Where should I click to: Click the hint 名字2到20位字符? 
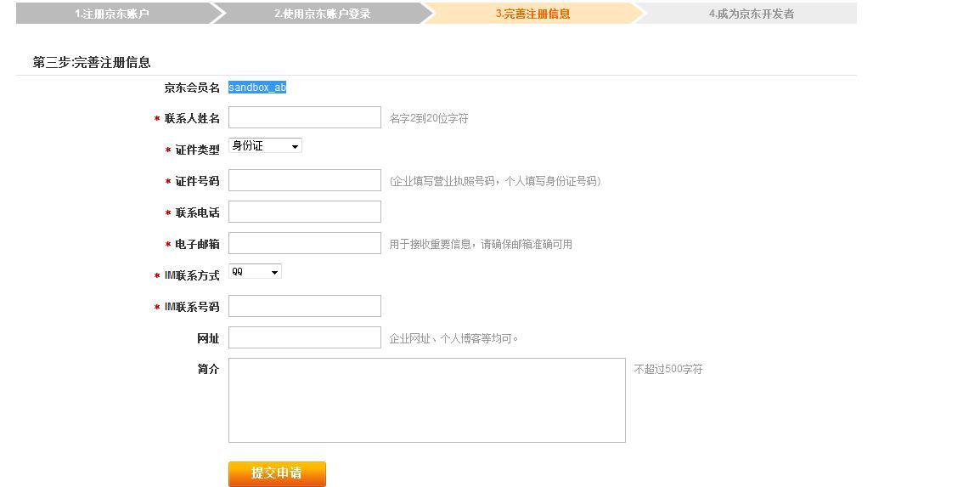tap(429, 118)
